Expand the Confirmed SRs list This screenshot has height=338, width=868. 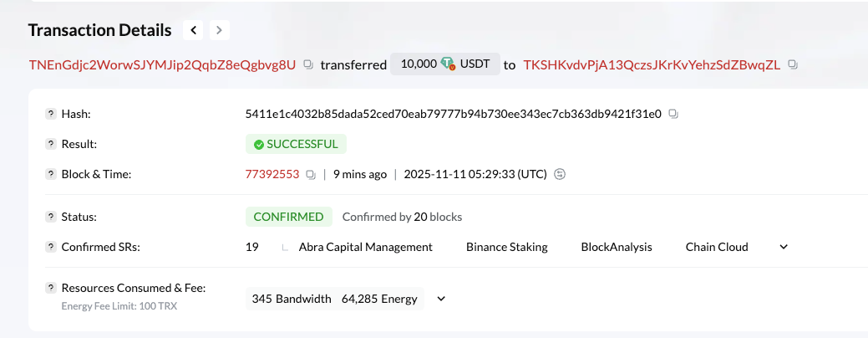[x=784, y=248]
